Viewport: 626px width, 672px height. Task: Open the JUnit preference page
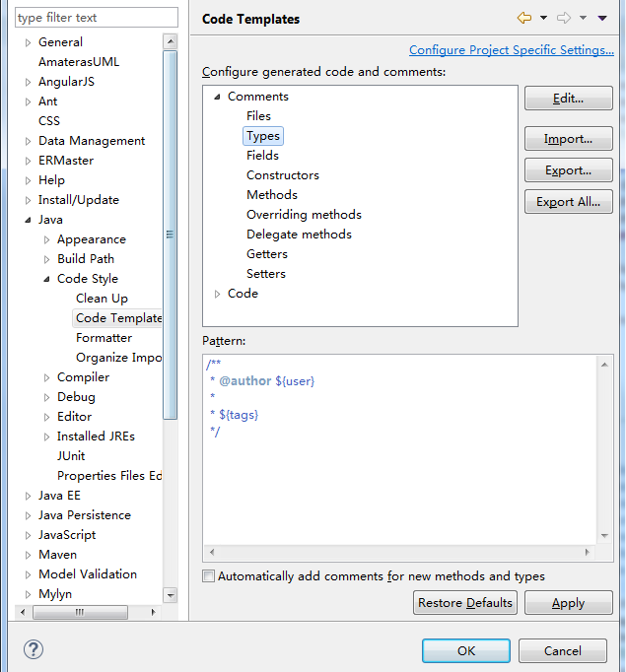tap(71, 456)
